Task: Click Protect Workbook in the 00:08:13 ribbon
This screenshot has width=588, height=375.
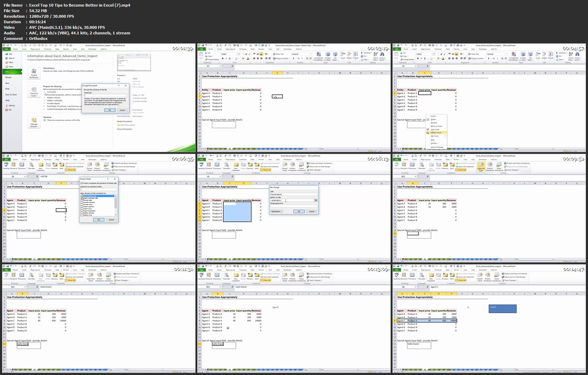Action: pos(292,167)
